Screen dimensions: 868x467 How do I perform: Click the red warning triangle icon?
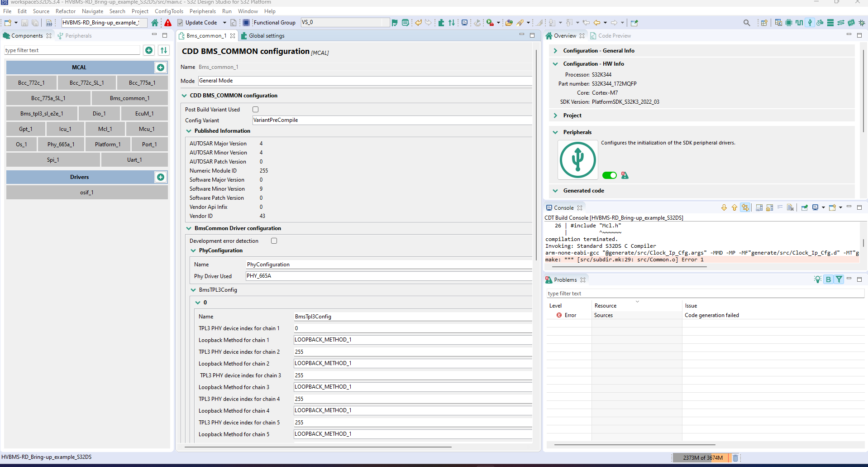pos(168,23)
